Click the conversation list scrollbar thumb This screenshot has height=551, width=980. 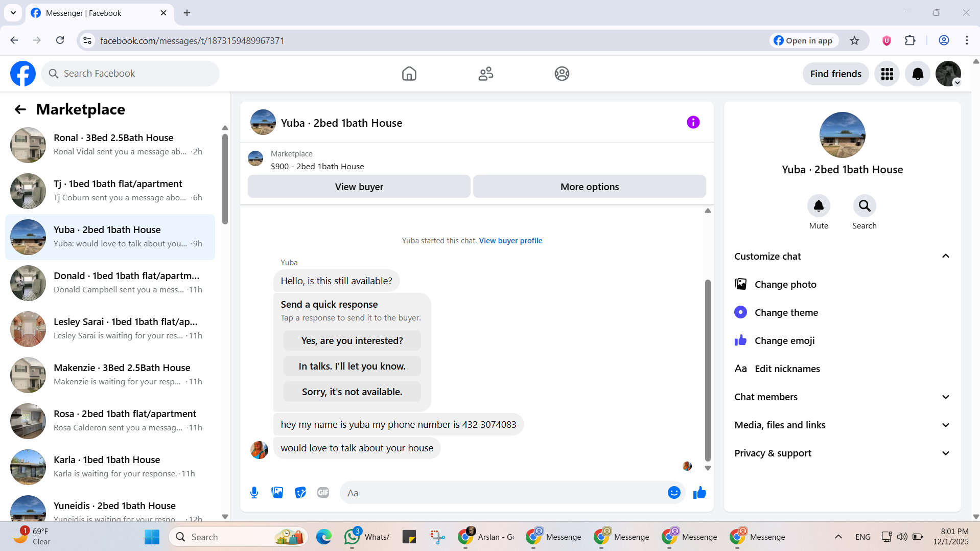pos(225,179)
